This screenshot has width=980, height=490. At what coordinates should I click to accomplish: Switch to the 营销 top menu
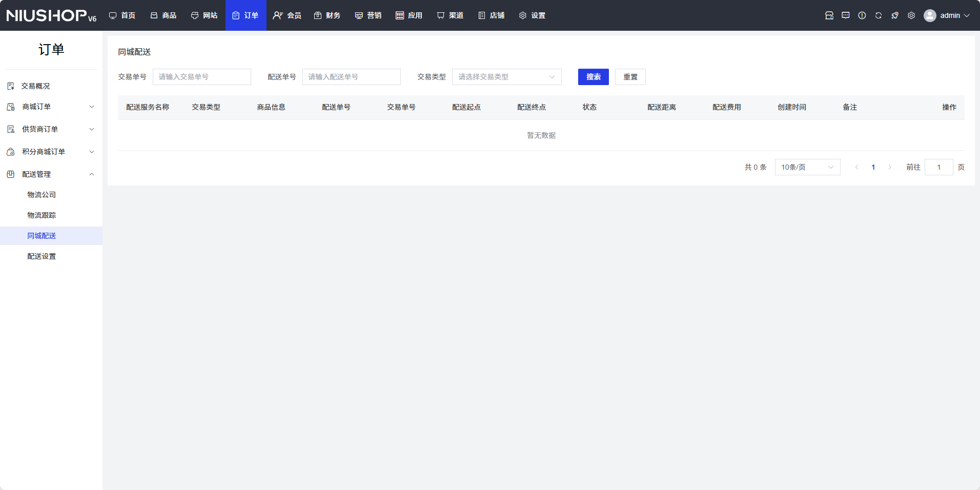pos(368,15)
